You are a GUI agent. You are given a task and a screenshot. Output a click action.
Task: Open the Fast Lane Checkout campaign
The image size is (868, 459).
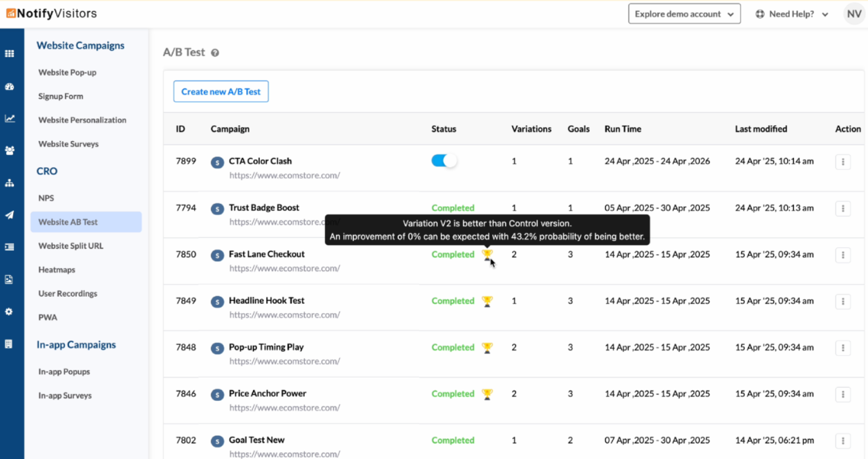pos(267,254)
